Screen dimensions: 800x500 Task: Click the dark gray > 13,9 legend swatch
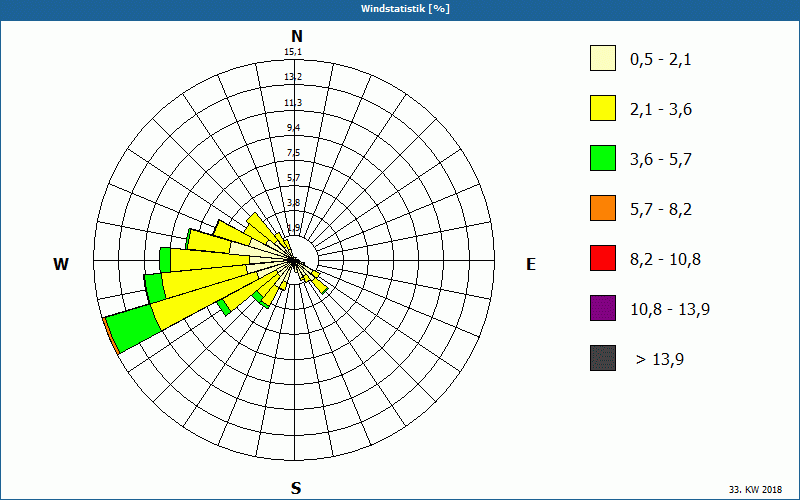click(603, 358)
